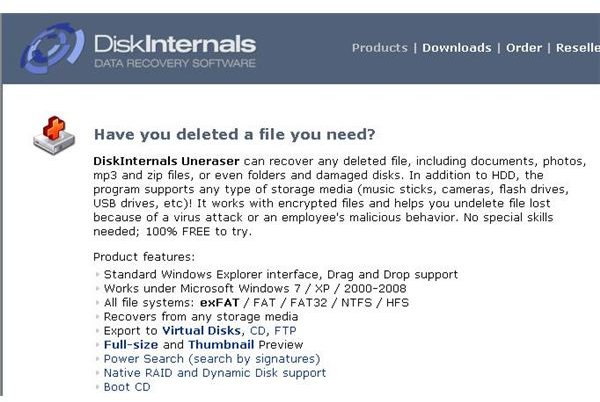Open the Full-size preview link
Viewport: 600px width, 402px height.
click(131, 345)
